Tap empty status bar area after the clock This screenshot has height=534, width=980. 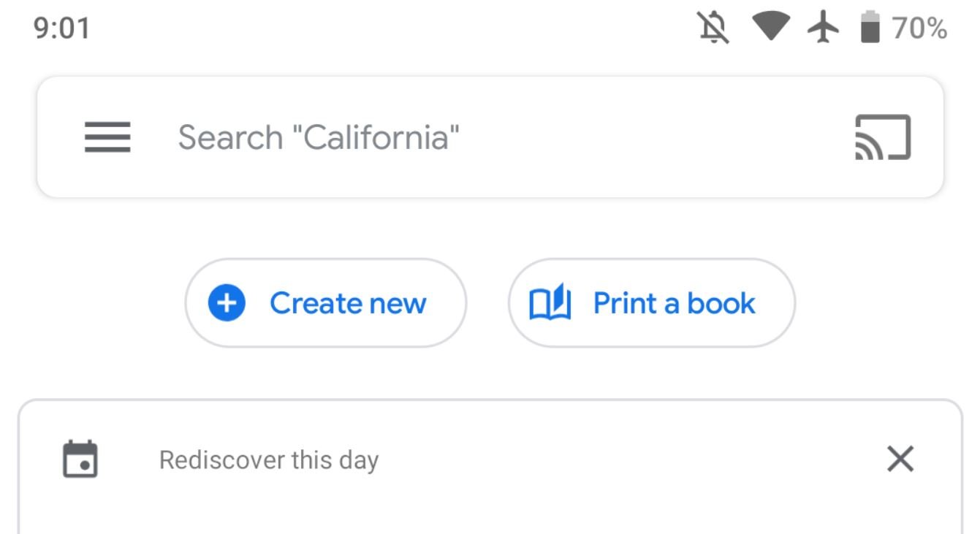click(365, 29)
